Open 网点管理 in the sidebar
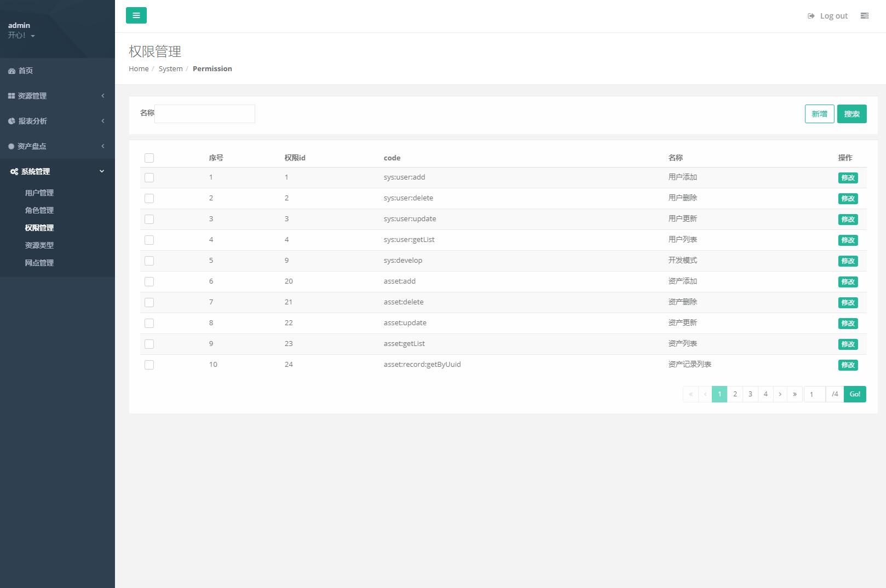Screen dimensions: 886x588 tap(39, 263)
